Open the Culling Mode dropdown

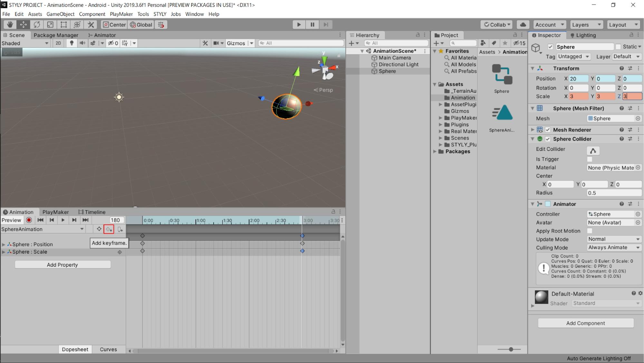[614, 248]
